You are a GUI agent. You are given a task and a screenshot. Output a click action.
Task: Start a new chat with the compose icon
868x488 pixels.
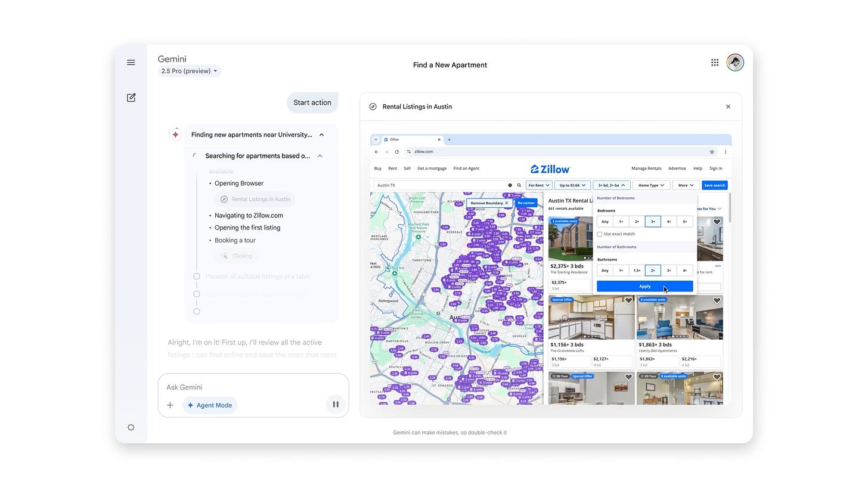pos(131,97)
